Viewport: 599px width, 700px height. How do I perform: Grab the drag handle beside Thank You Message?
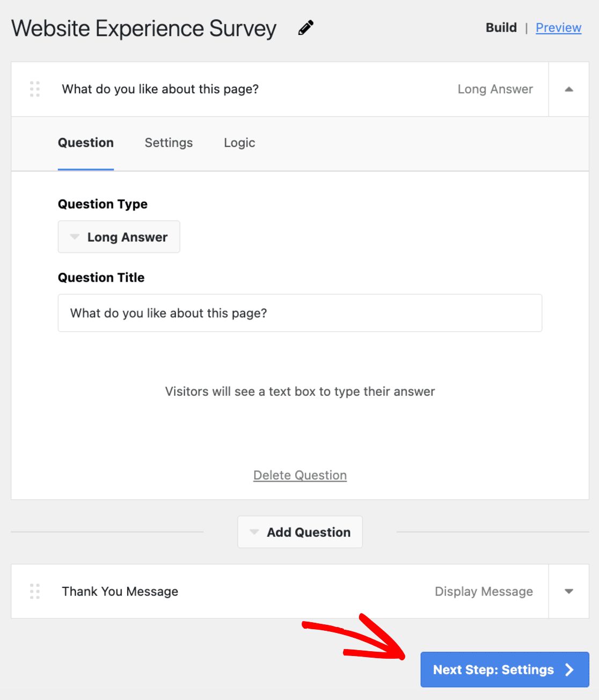point(35,591)
